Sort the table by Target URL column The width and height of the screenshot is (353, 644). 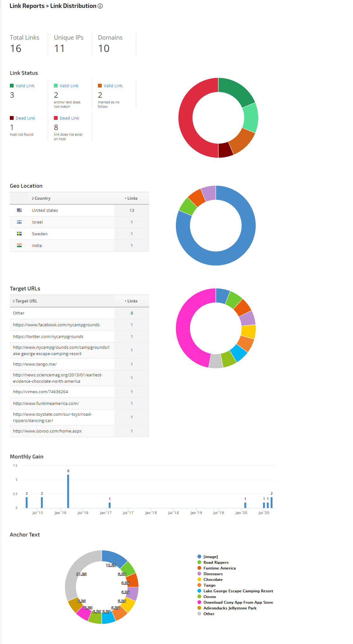pos(26,301)
